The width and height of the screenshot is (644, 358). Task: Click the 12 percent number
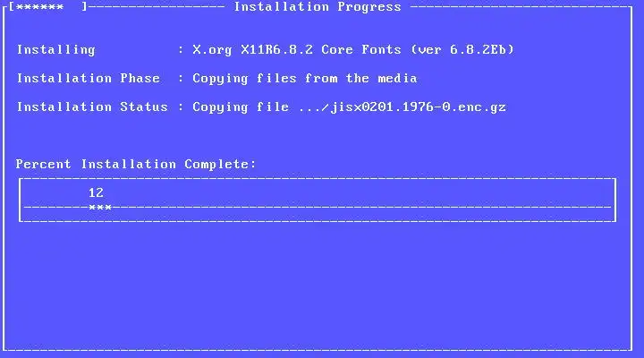pyautogui.click(x=96, y=192)
